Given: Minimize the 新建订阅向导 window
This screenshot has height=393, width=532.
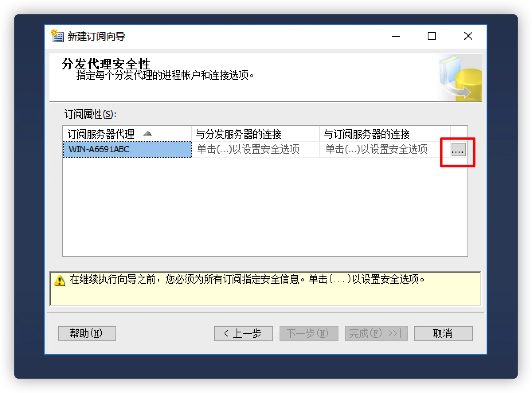Looking at the screenshot, I should pos(396,36).
